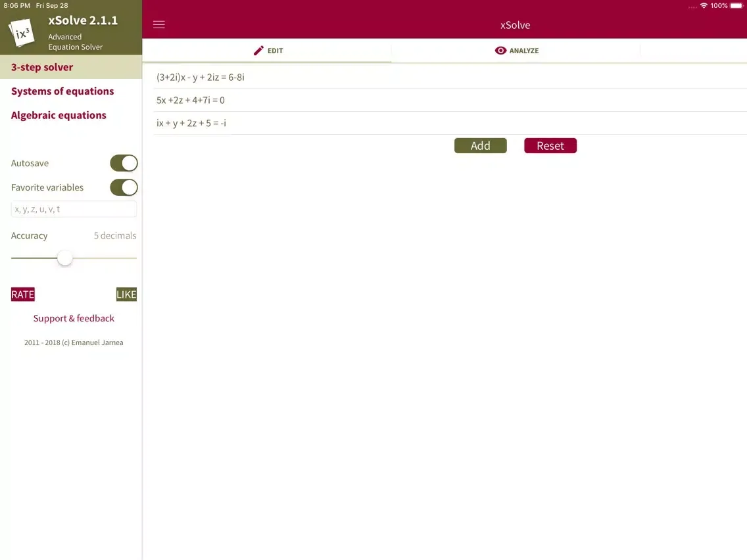Check the Wi-Fi status icon
The image size is (747, 560).
pyautogui.click(x=704, y=6)
